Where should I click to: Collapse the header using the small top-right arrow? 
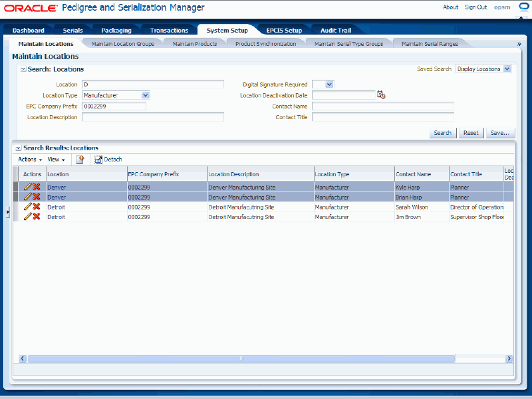click(x=521, y=17)
